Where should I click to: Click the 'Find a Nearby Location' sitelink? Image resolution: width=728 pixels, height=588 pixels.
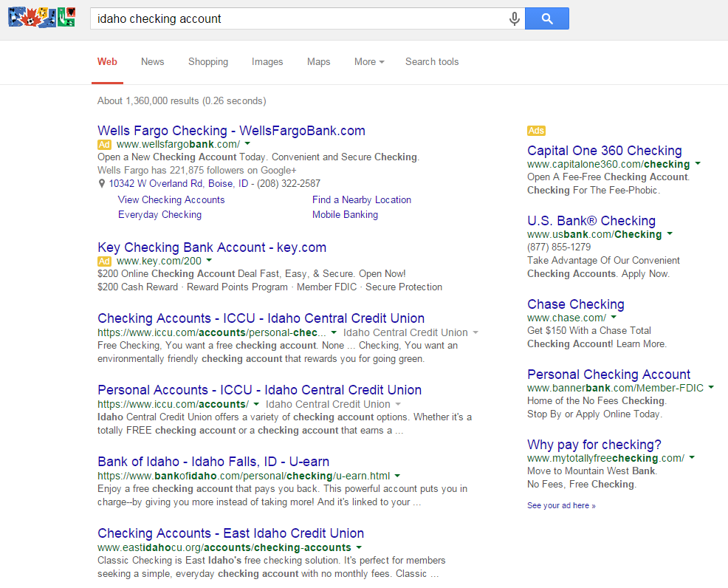(361, 200)
